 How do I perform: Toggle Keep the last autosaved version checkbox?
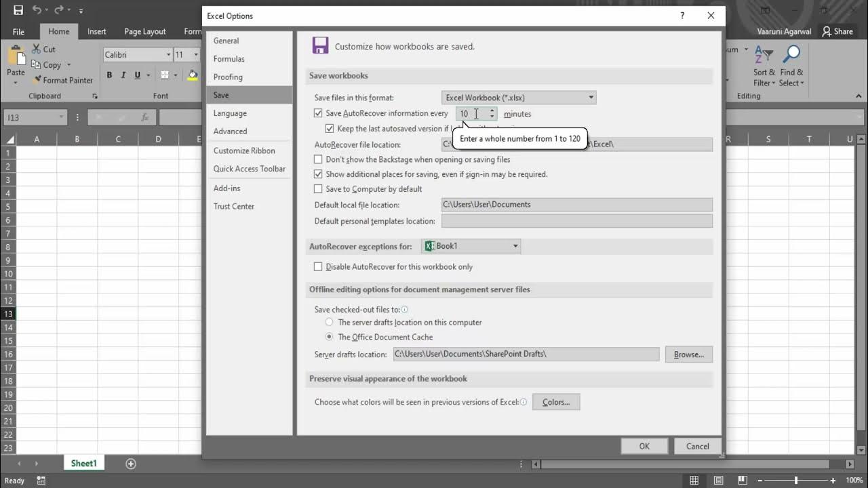click(330, 128)
